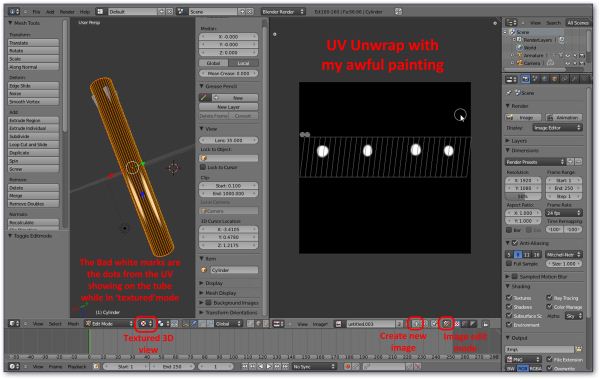Image resolution: width=600 pixels, height=379 pixels.
Task: Uncheck the Ray Tracing option
Action: click(549, 297)
